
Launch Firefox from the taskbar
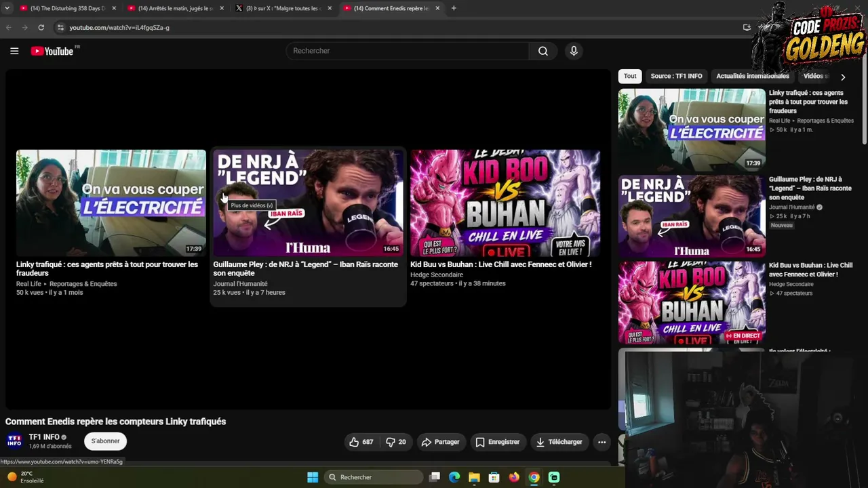pyautogui.click(x=514, y=477)
